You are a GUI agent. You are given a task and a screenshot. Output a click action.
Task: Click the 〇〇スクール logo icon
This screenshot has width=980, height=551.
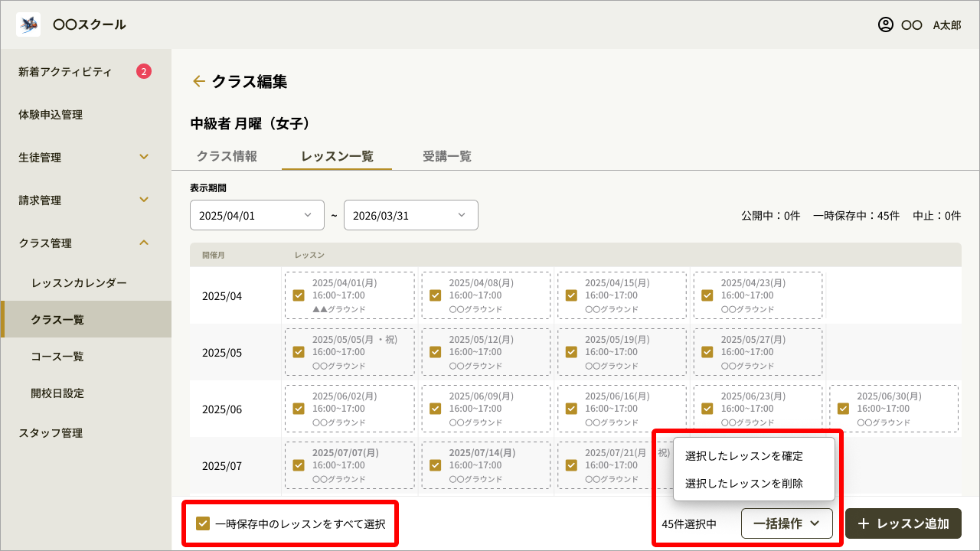coord(28,24)
